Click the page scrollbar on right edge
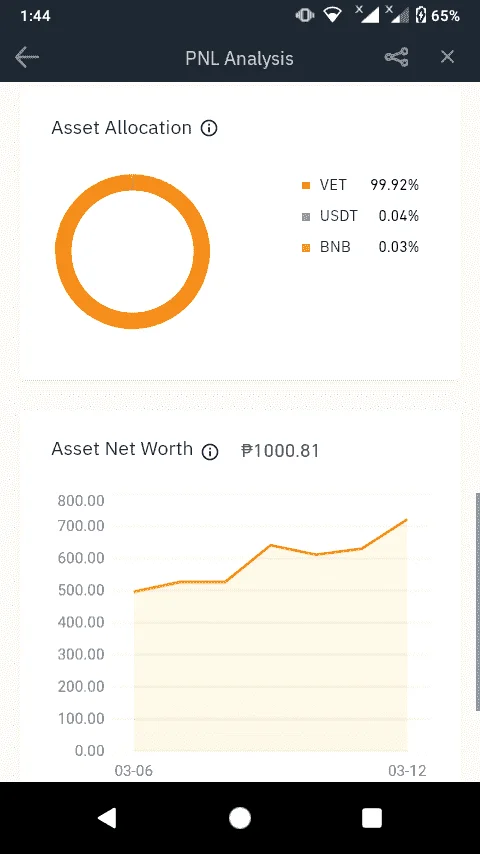 click(x=478, y=602)
